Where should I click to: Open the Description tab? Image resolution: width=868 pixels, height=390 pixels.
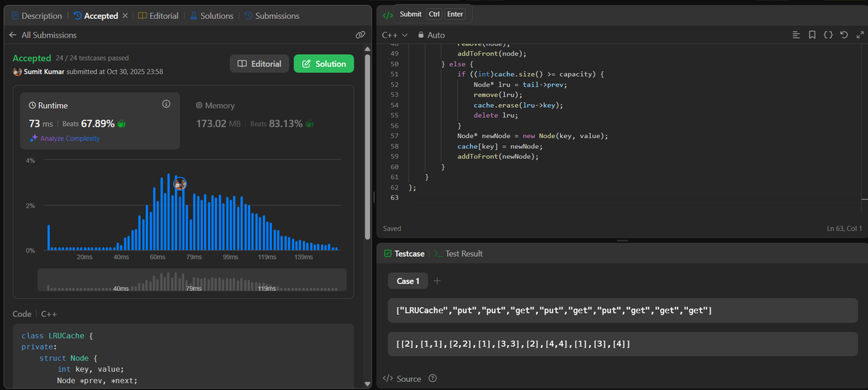point(37,15)
